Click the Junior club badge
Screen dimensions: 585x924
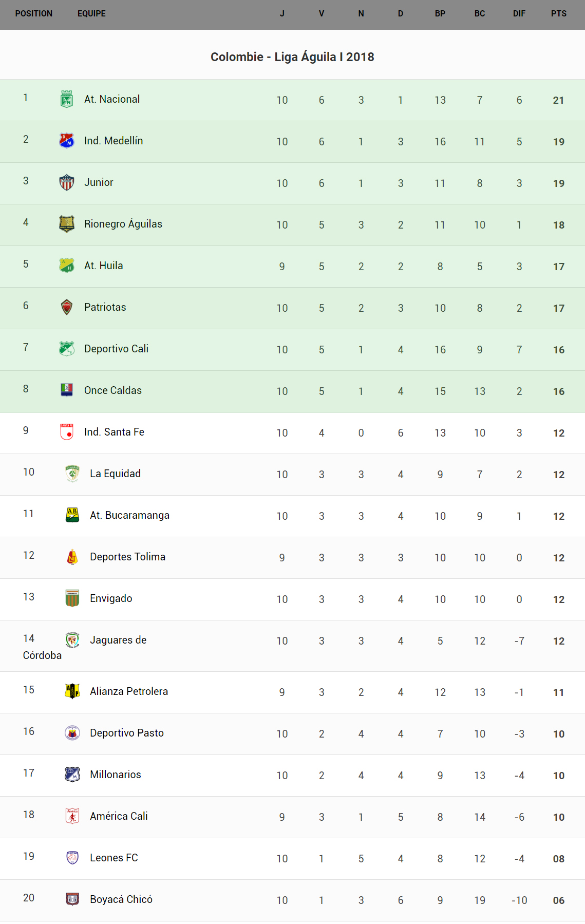pos(67,182)
